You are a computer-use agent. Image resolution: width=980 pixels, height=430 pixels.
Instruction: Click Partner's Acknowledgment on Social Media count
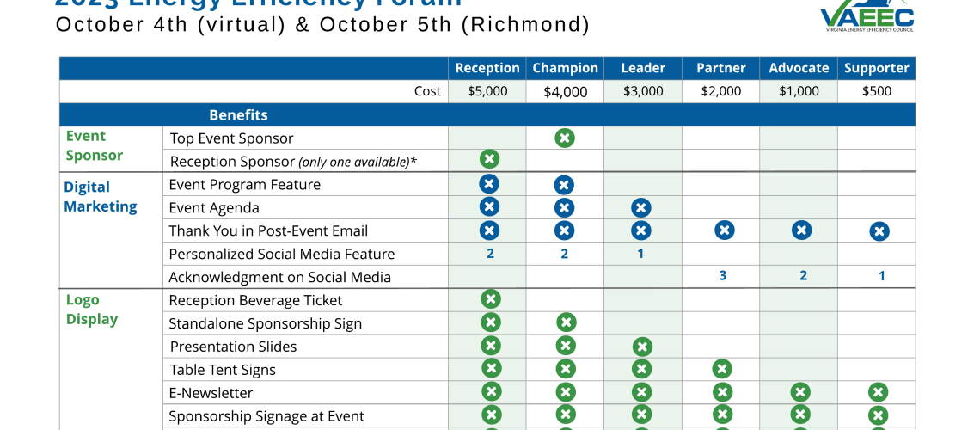click(x=723, y=276)
